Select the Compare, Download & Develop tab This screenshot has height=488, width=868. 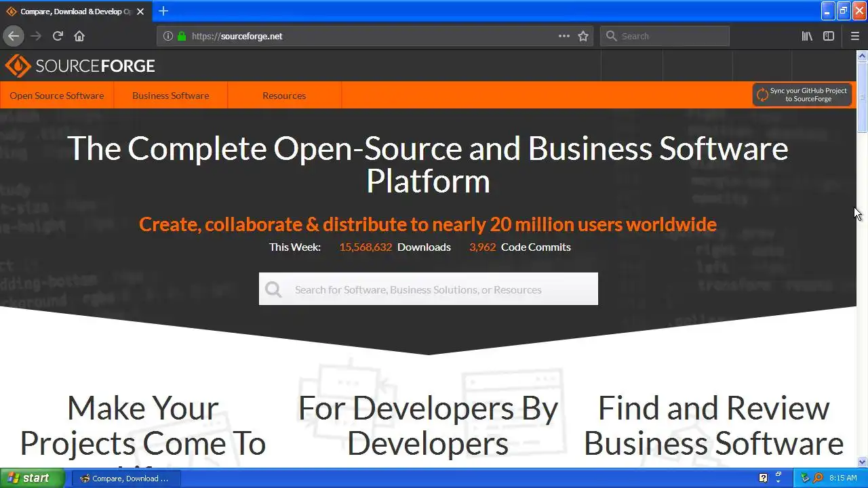pyautogui.click(x=76, y=12)
